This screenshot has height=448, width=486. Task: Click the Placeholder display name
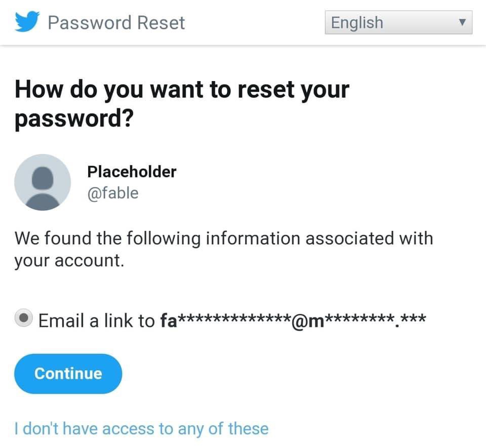[132, 172]
